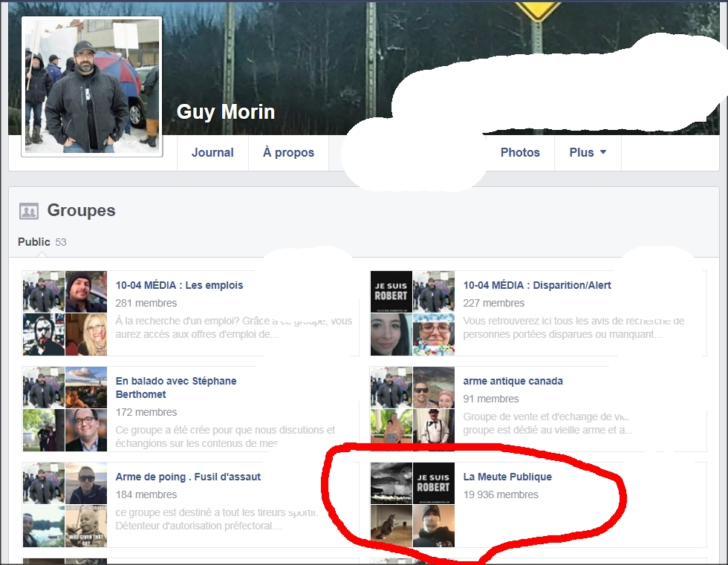Open the La Meute Publique group

pos(507,477)
